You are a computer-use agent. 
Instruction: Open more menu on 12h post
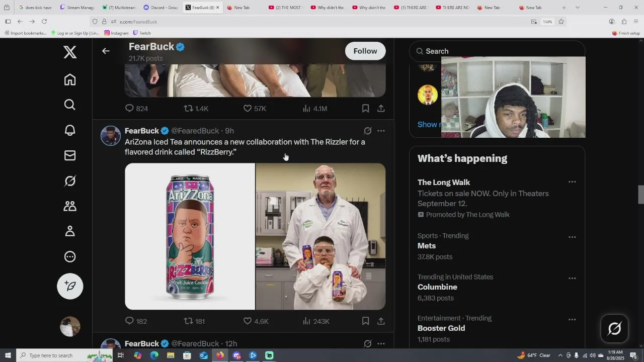[381, 343]
